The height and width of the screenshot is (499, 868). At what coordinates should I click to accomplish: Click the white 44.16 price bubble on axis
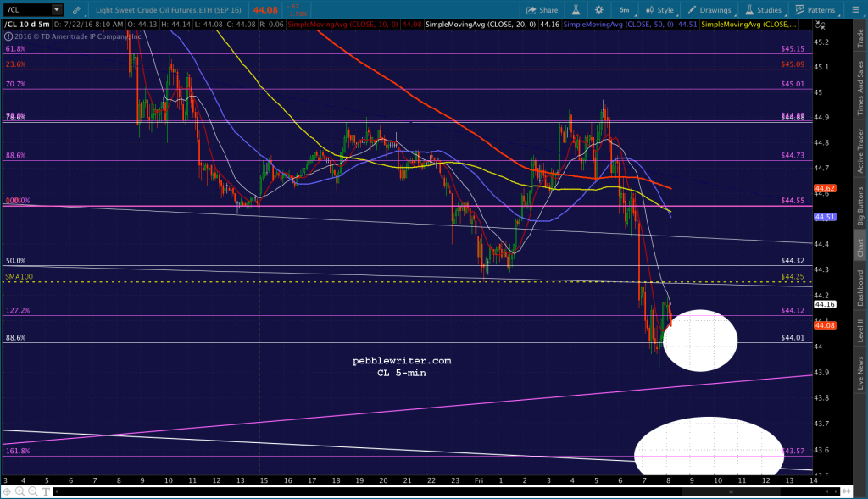pos(825,304)
